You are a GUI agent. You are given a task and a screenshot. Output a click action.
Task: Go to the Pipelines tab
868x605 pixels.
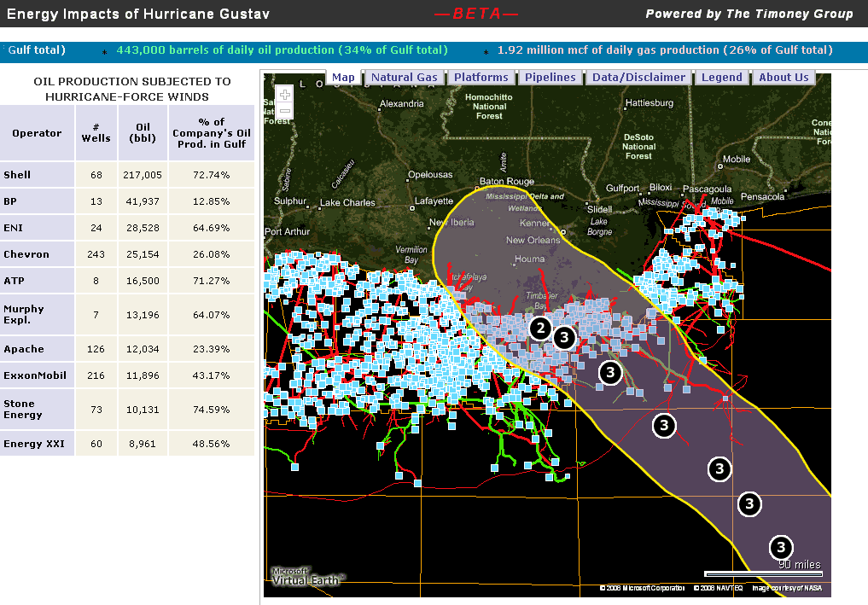pos(551,78)
